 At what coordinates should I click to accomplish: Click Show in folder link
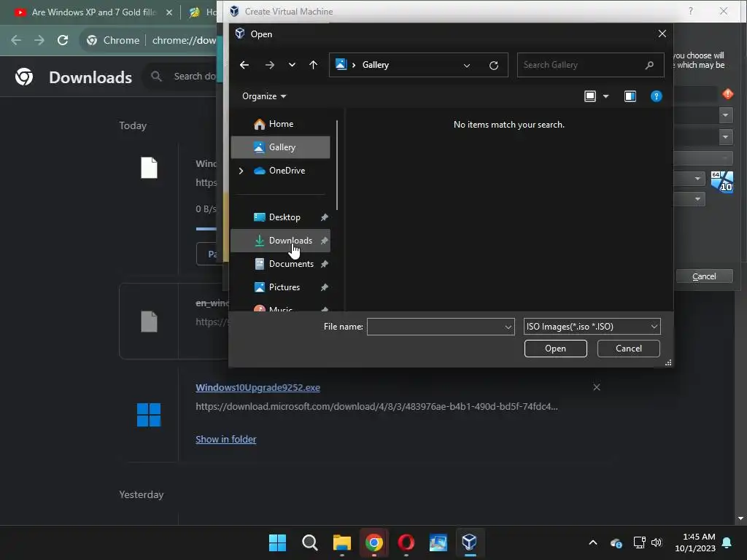(x=226, y=439)
